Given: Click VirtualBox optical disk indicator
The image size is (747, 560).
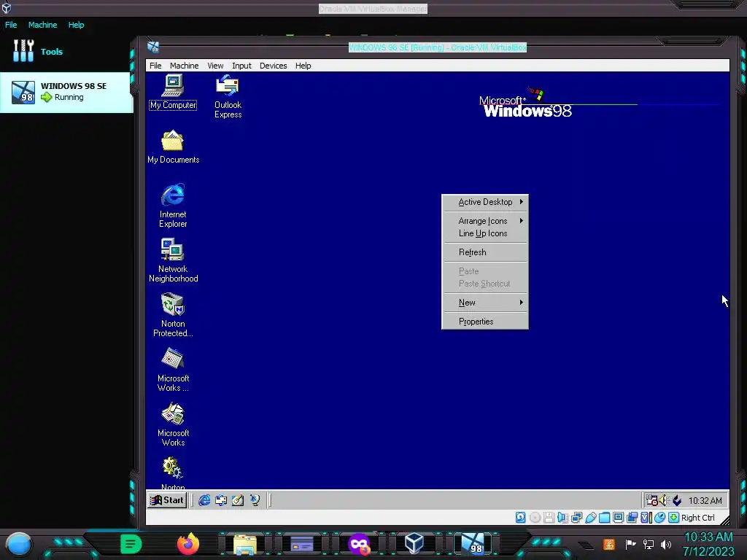Looking at the screenshot, I should [535, 518].
